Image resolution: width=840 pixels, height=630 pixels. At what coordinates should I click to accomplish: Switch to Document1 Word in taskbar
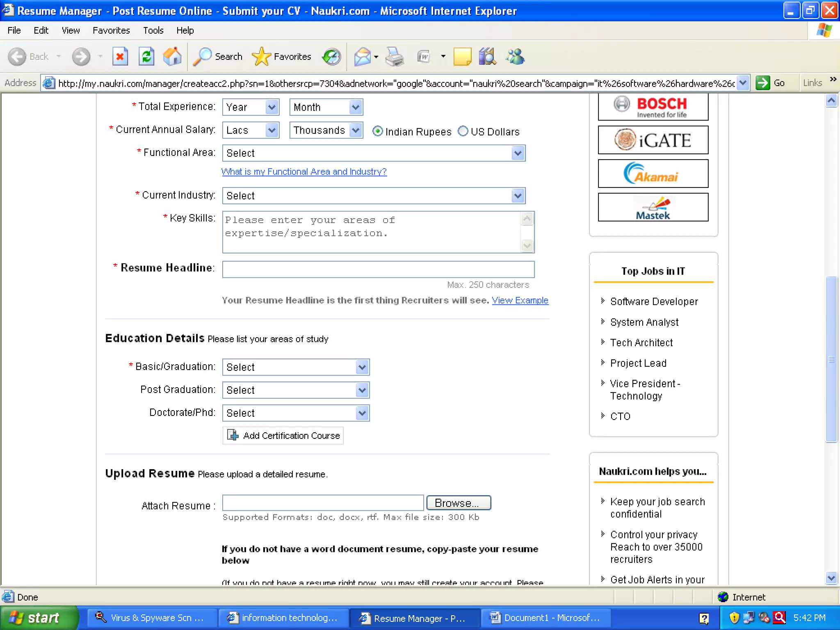pos(546,618)
